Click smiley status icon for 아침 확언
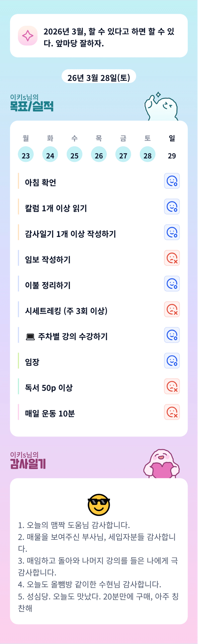The image size is (198, 644). [x=172, y=181]
